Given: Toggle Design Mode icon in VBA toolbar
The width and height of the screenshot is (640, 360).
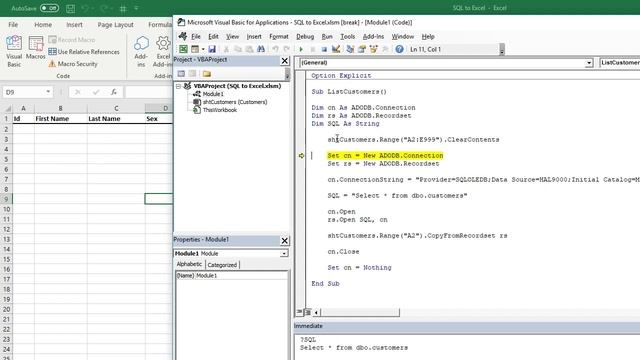Looking at the screenshot, I should coord(336,49).
